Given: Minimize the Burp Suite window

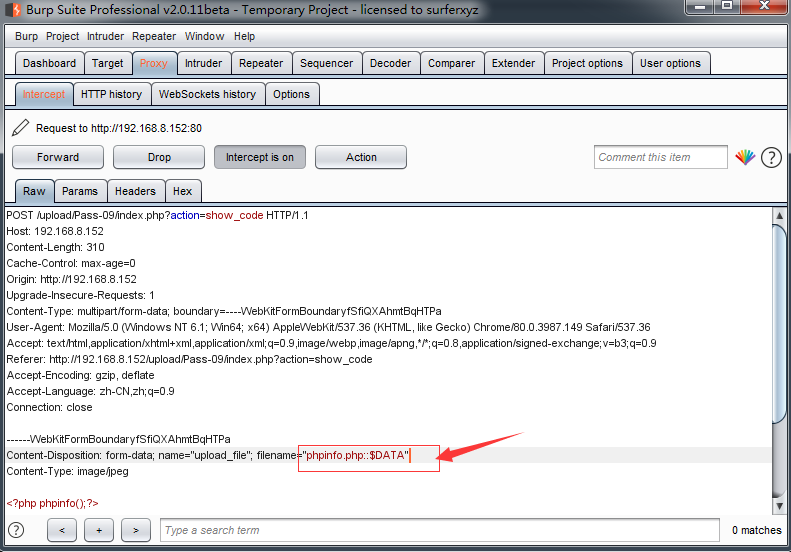Looking at the screenshot, I should click(x=700, y=7).
